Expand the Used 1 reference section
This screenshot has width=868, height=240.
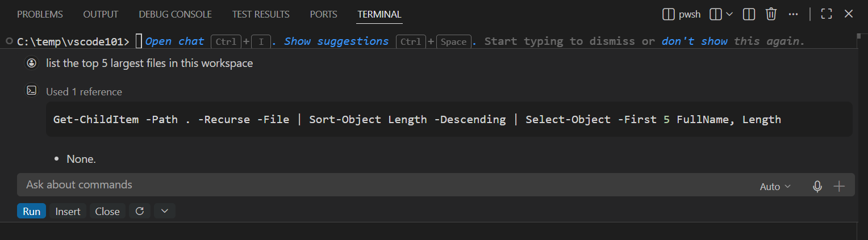[84, 91]
